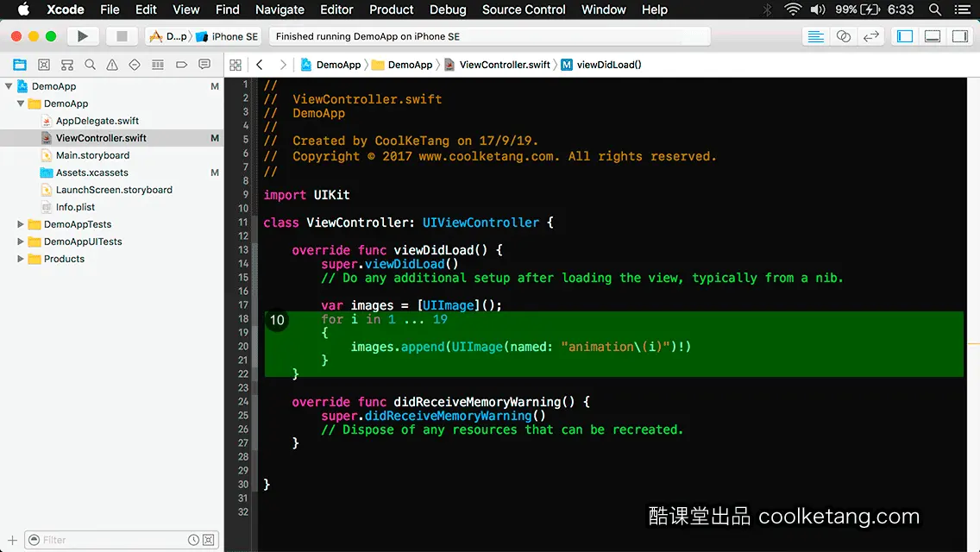Select the breakpoint navigator
The height and width of the screenshot is (552, 980).
pyautogui.click(x=181, y=65)
